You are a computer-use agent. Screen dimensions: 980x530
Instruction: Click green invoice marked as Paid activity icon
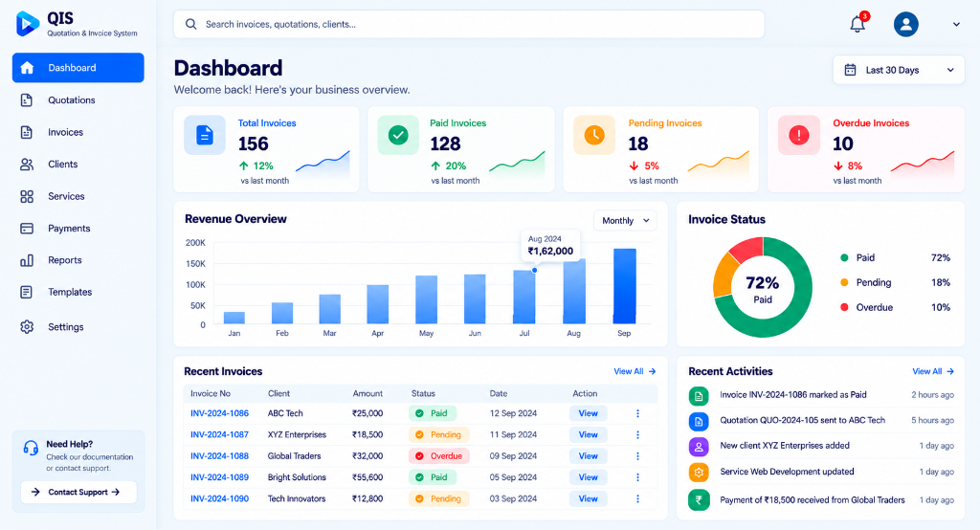(x=699, y=396)
